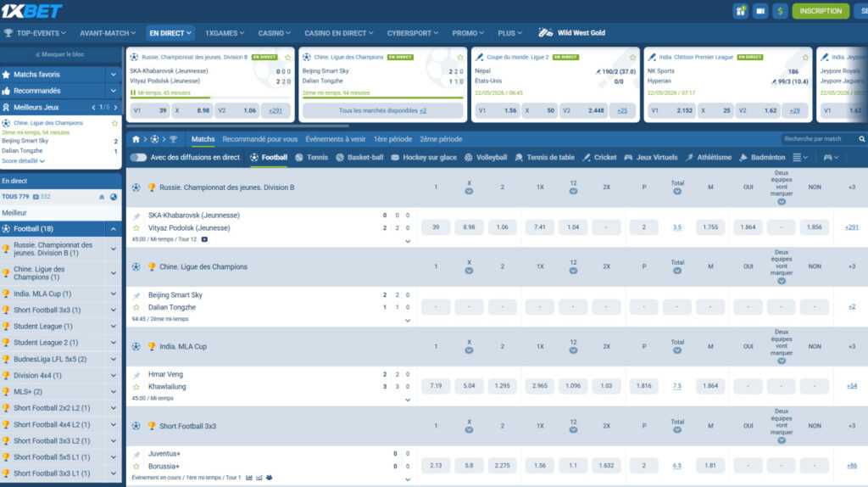This screenshot has width=868, height=487.
Task: Open the PLUS menu
Action: tap(509, 33)
